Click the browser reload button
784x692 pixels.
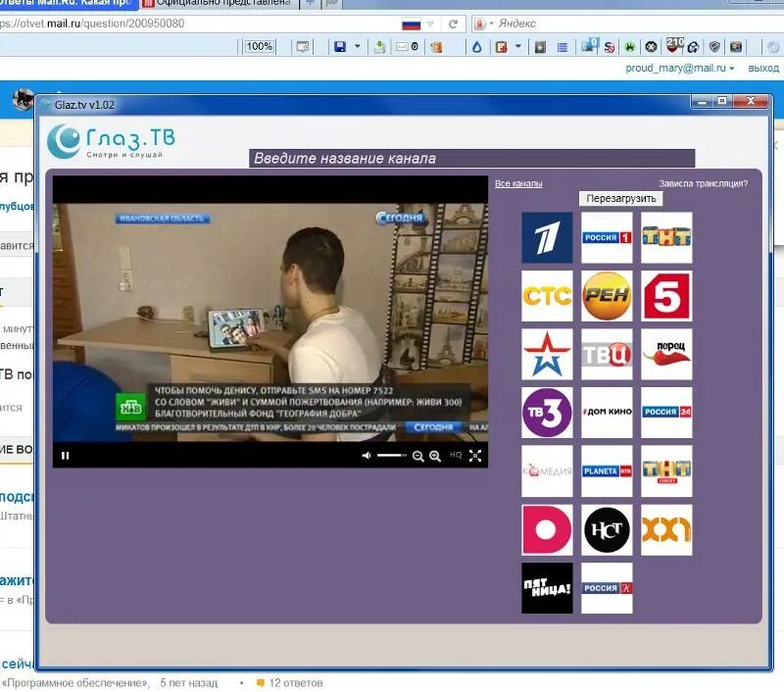(x=453, y=24)
